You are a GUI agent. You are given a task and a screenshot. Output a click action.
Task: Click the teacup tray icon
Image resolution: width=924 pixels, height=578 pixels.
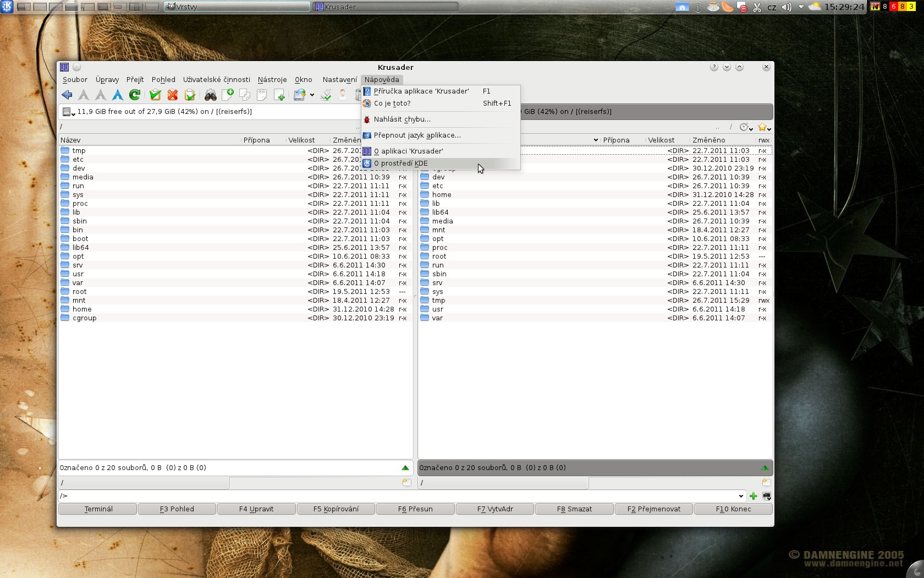click(713, 7)
